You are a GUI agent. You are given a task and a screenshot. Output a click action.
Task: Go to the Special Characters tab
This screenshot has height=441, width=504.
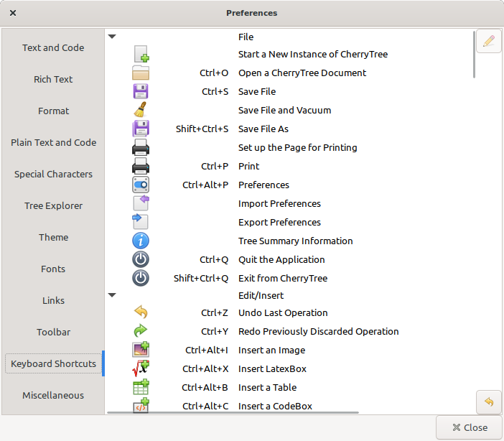coord(53,174)
